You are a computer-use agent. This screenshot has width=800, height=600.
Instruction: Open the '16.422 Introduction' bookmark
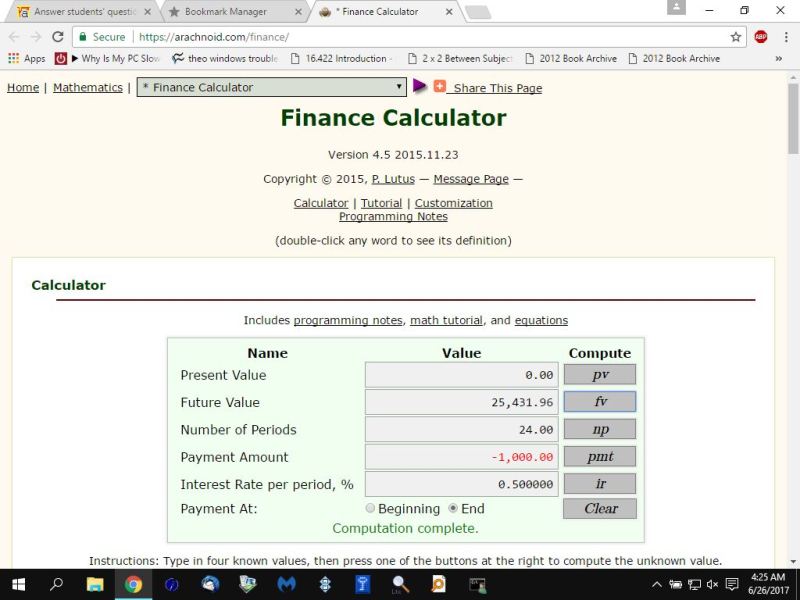(341, 59)
